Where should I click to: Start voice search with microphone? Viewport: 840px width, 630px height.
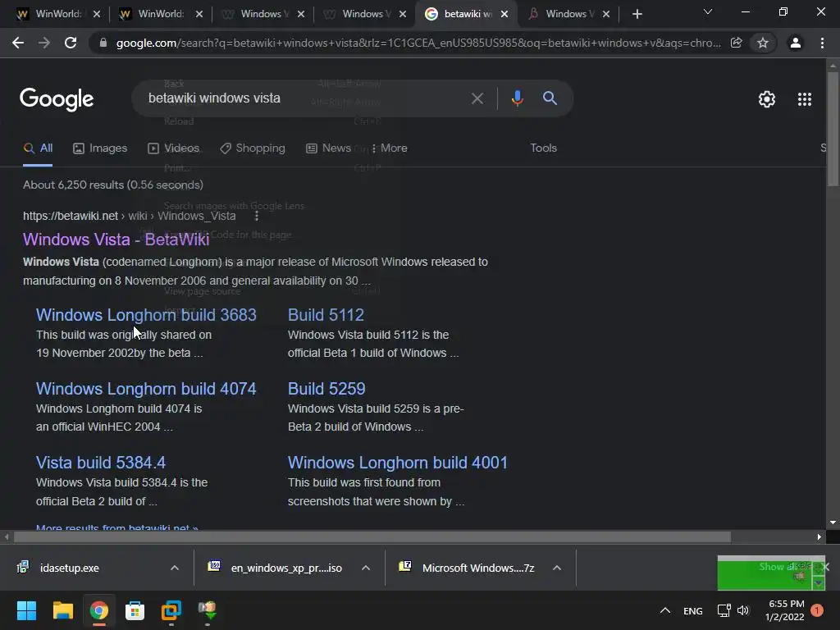tap(517, 98)
